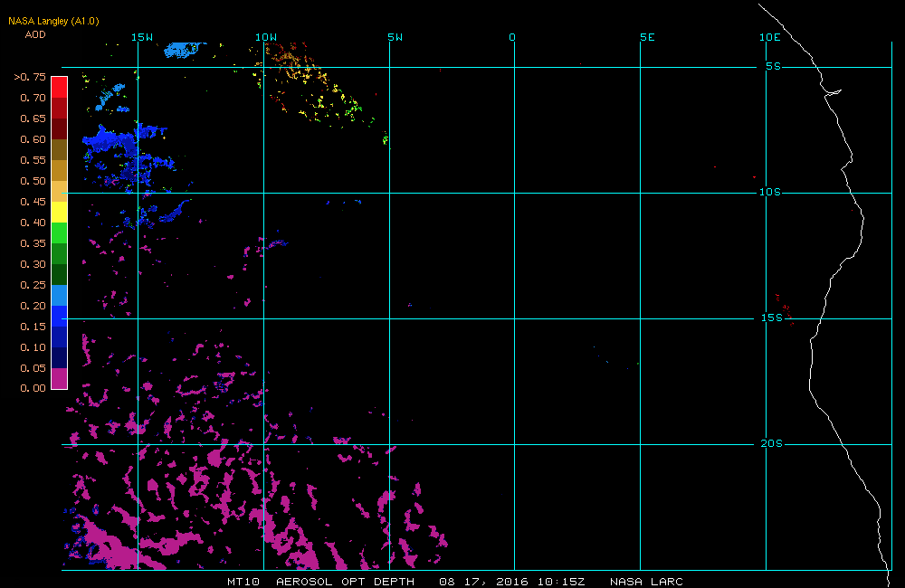The image size is (905, 588).
Task: Click the 0.30 legend value
Action: tap(33, 264)
